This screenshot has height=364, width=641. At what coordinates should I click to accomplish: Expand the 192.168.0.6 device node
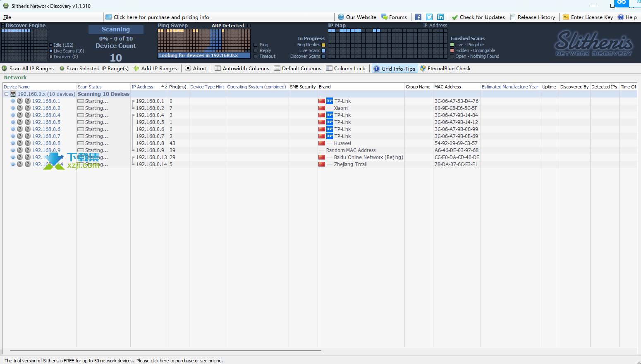[x=13, y=129]
